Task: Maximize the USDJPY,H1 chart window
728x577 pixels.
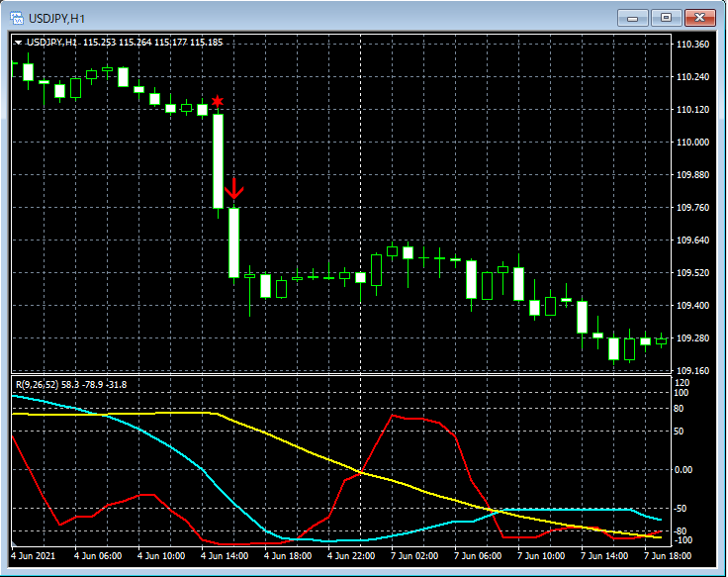Action: (x=666, y=18)
